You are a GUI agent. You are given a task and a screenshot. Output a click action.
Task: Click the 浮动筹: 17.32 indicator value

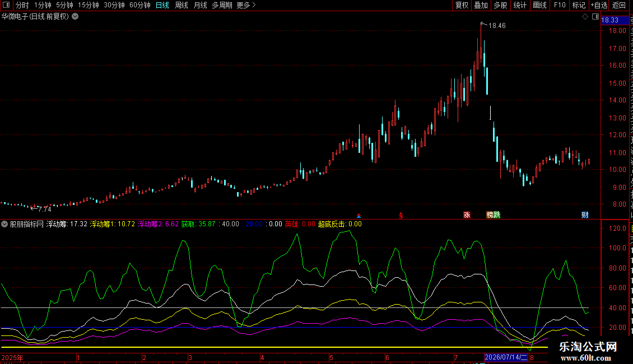pos(67,224)
